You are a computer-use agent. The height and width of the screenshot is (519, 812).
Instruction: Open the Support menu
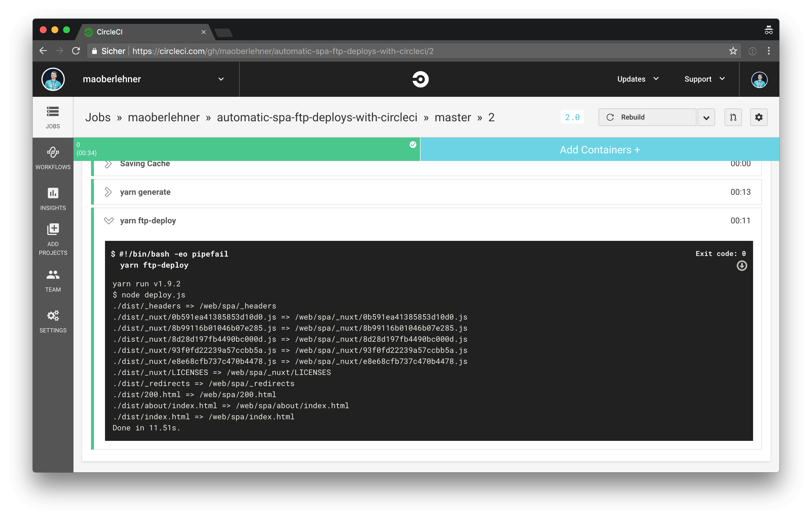[x=704, y=79]
